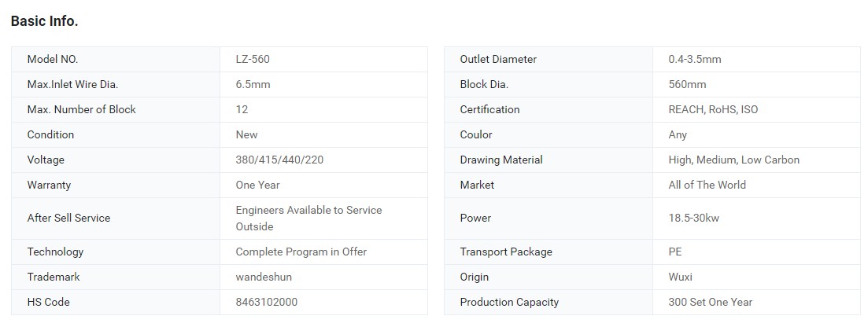This screenshot has height=327, width=868.
Task: Select the value 'Complete Program in Offer'
Action: (x=301, y=252)
